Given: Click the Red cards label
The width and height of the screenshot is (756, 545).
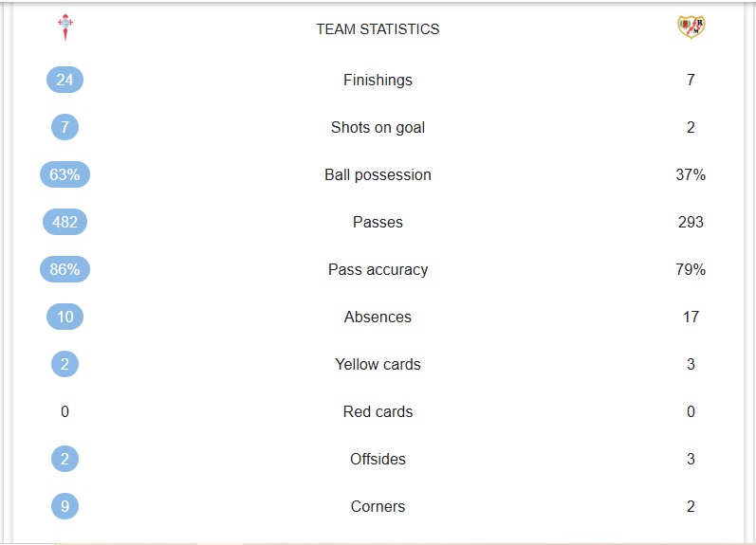Looking at the screenshot, I should [x=378, y=411].
